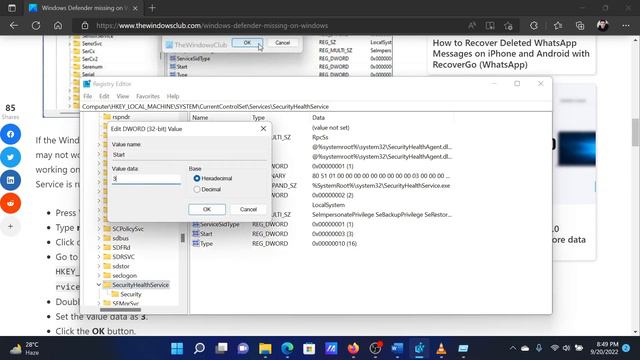Open browser settings and more menu
This screenshot has width=640, height=360.
point(626,26)
